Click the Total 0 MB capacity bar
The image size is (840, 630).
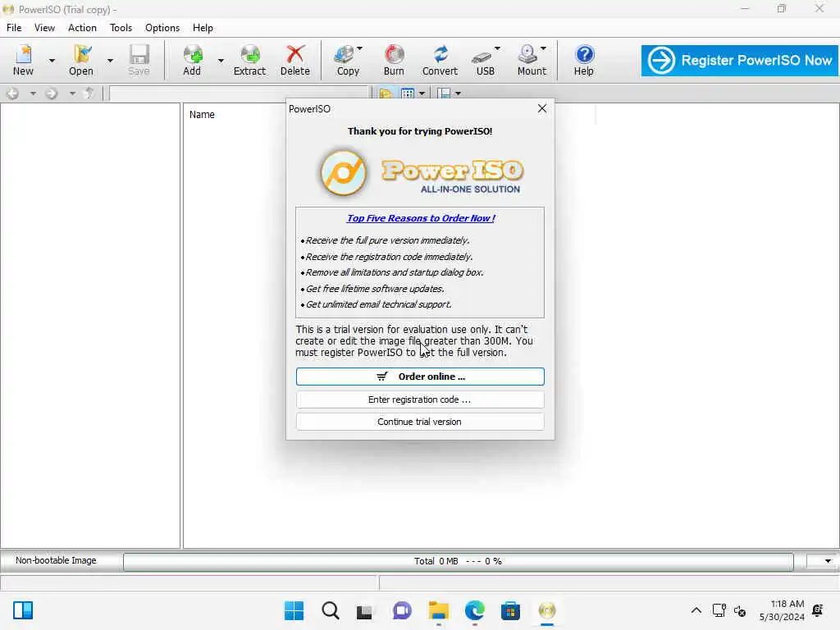click(458, 561)
